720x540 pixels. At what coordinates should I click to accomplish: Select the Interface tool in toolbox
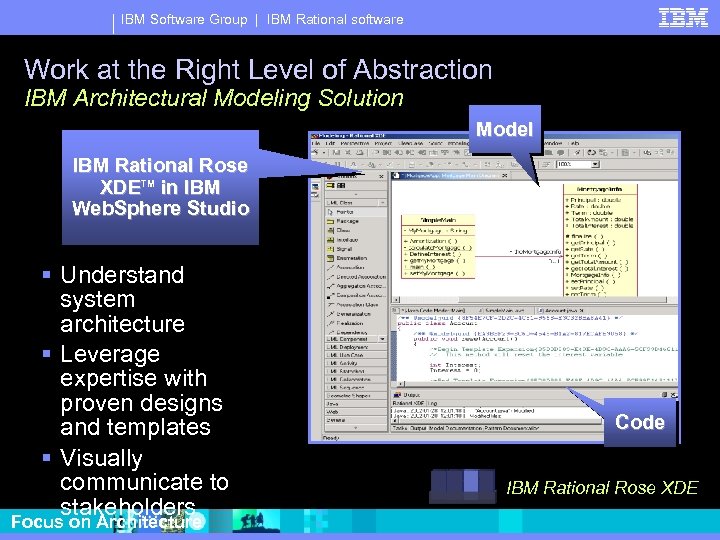click(355, 240)
